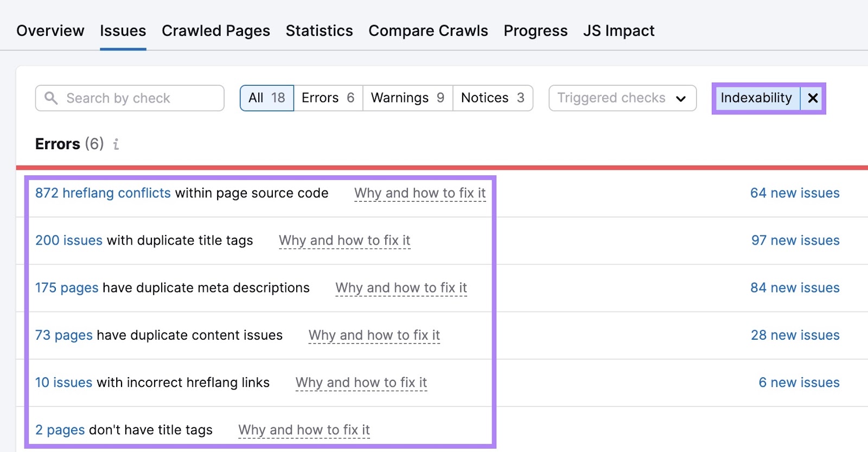Click the Indexability filter label
Screen dimensions: 868x452
[x=756, y=98]
